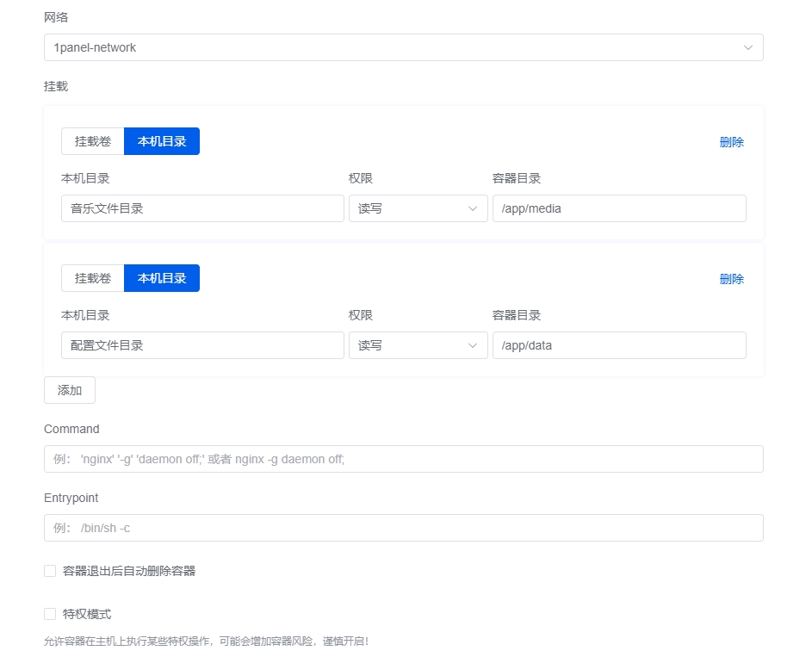Select 挂载卷 tab in second mount block
Screen dimensions: 812x657
(x=93, y=278)
